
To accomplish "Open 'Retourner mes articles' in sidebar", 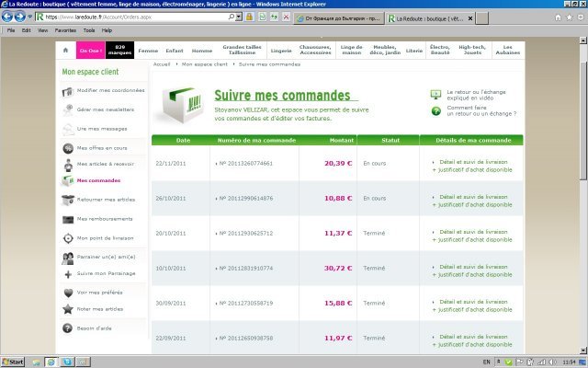I will coord(106,200).
